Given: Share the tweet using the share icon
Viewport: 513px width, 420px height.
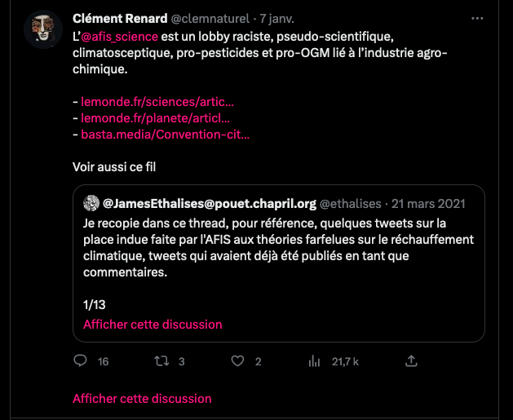Looking at the screenshot, I should [412, 360].
